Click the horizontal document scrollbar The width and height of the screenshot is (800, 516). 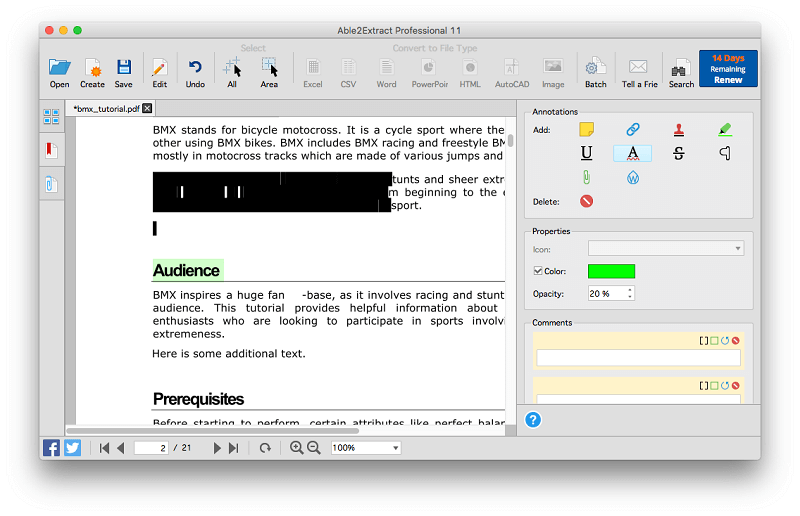pos(213,431)
